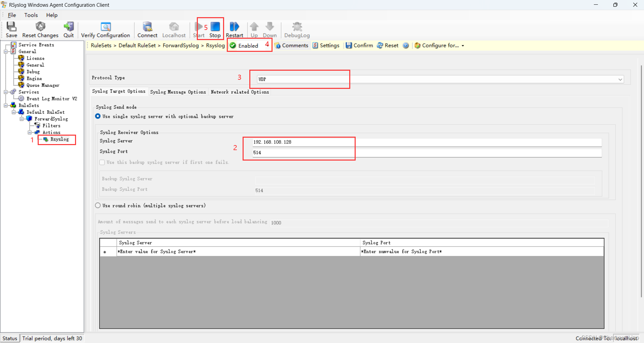Collapse the Services tree node
Image resolution: width=644 pixels, height=343 pixels.
click(x=6, y=92)
